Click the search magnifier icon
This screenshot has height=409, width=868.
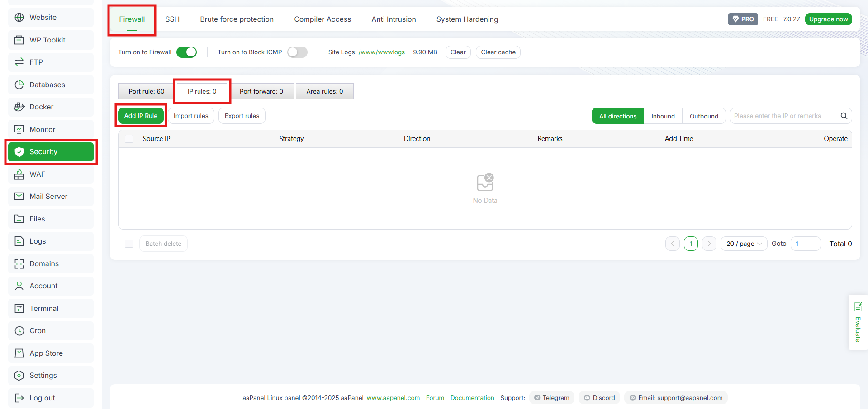point(844,116)
